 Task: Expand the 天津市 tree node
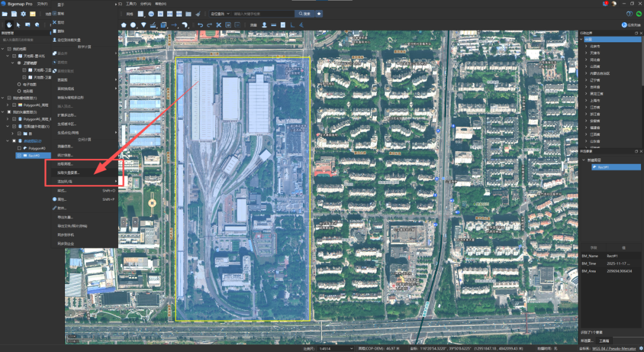pos(587,53)
